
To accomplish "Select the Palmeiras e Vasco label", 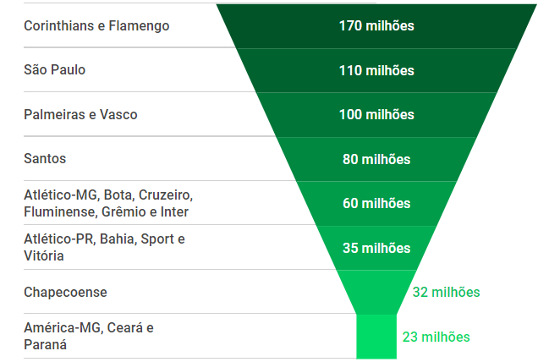I will (80, 115).
